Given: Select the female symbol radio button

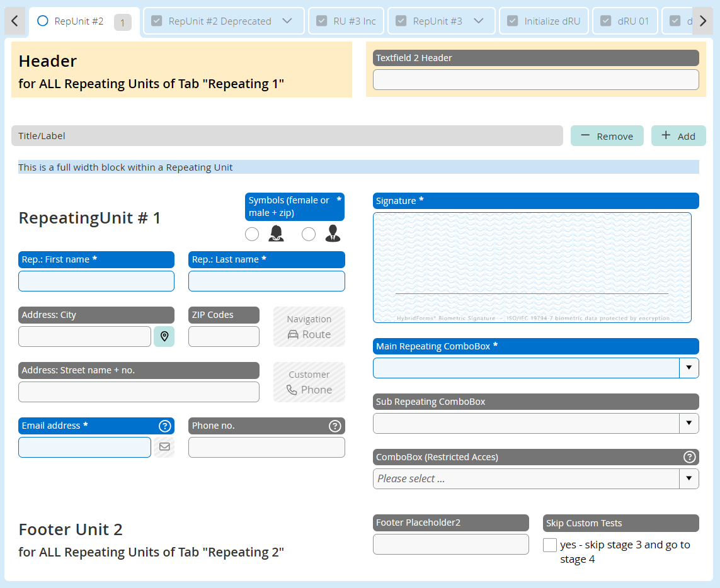Looking at the screenshot, I should 252,234.
